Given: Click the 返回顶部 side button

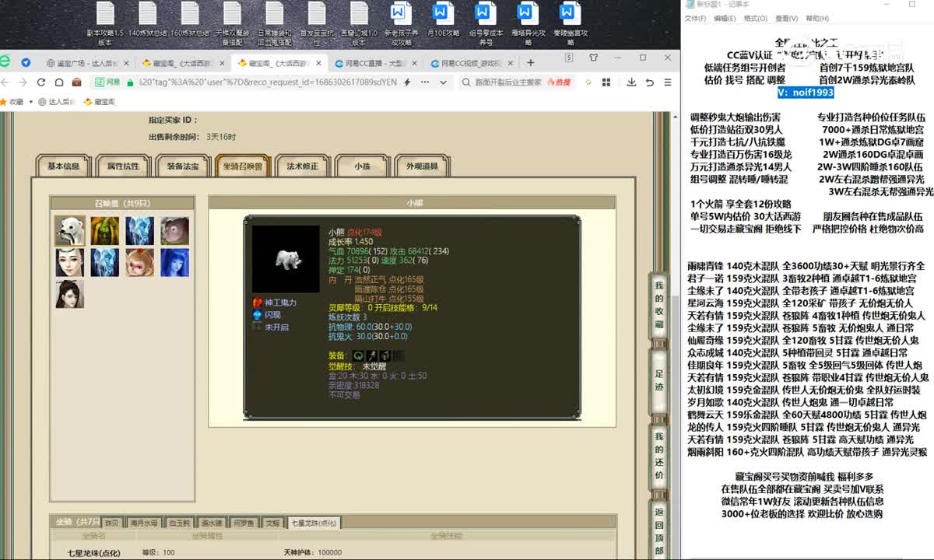Looking at the screenshot, I should [x=658, y=531].
